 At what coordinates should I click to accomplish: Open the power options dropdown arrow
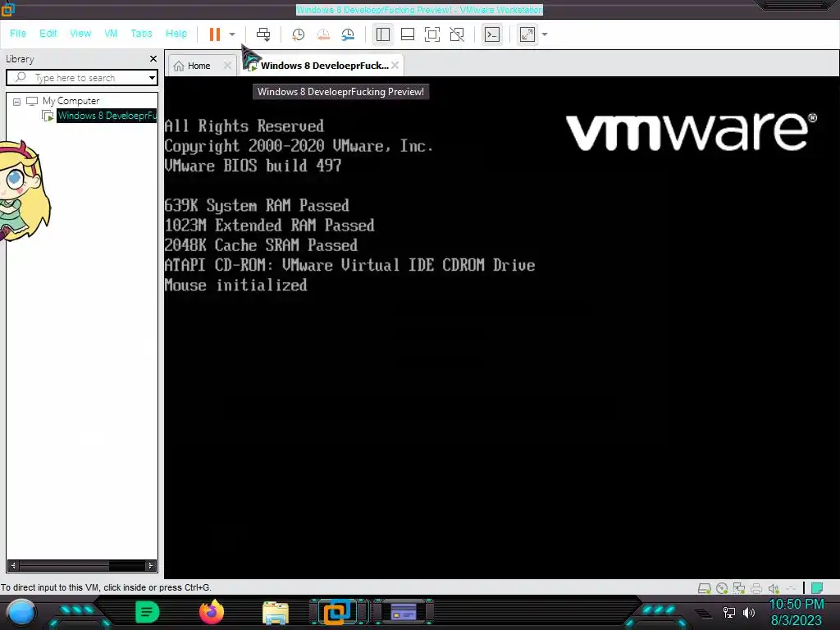[x=232, y=34]
